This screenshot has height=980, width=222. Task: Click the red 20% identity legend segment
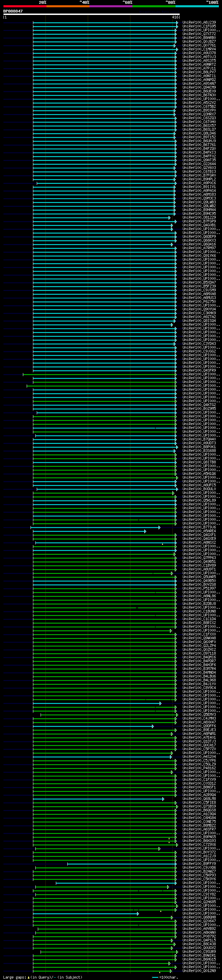(x=25, y=6)
